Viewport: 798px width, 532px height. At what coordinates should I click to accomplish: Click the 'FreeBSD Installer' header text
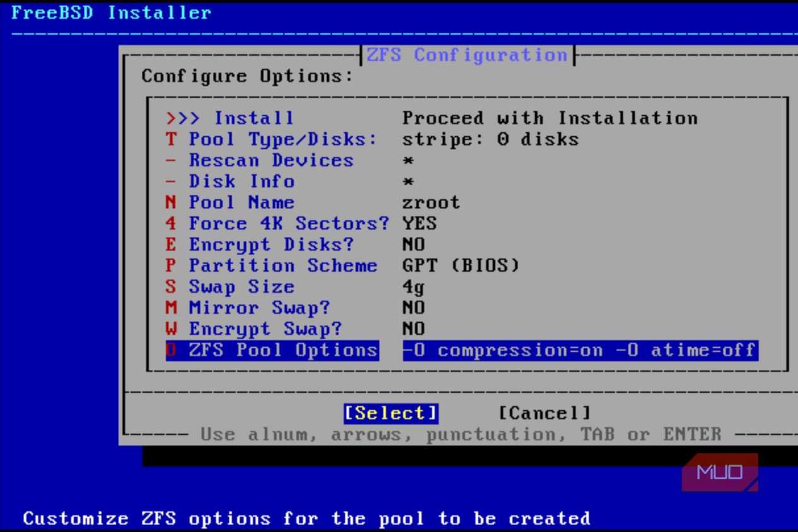pos(112,13)
